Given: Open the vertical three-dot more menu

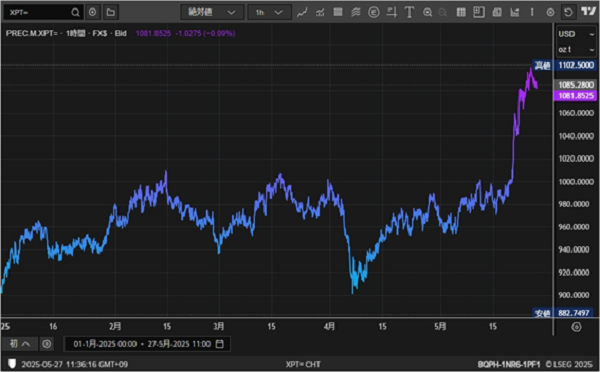Looking at the screenshot, I should click(x=532, y=12).
